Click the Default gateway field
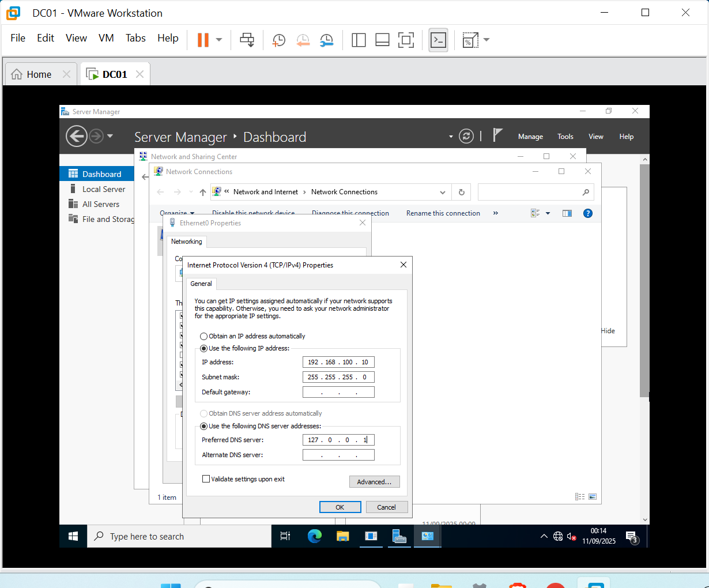The height and width of the screenshot is (588, 709). pyautogui.click(x=338, y=392)
